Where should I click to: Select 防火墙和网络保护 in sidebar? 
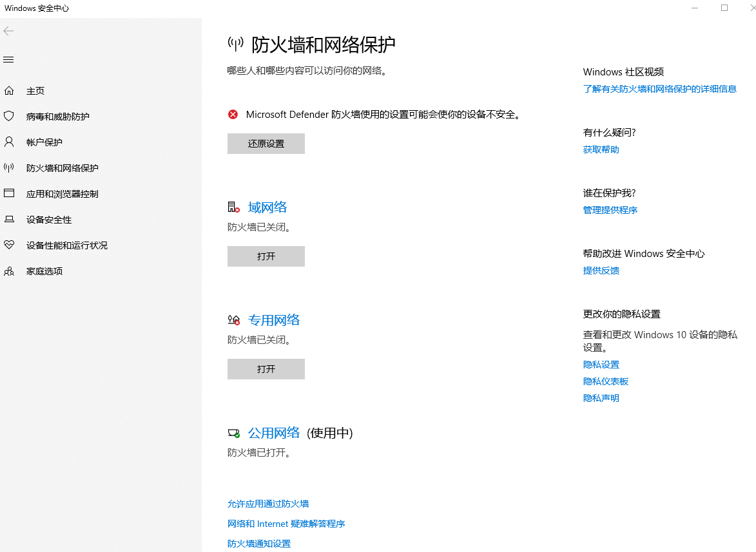(x=63, y=167)
